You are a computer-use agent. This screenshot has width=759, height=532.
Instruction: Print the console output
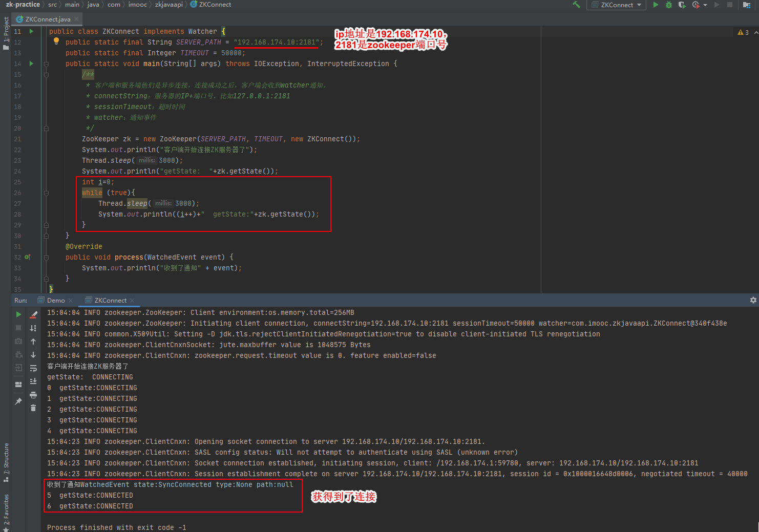click(33, 395)
